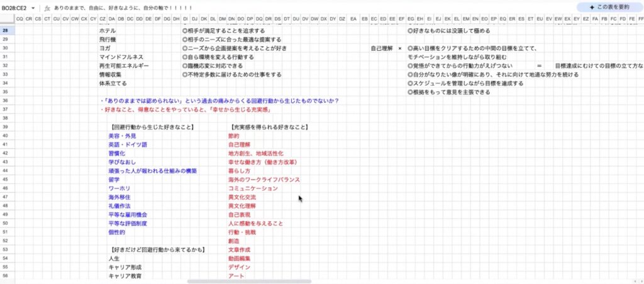This screenshot has height=284, width=644.
Task: Click the cell containing 体系立てる
Action: tap(113, 84)
